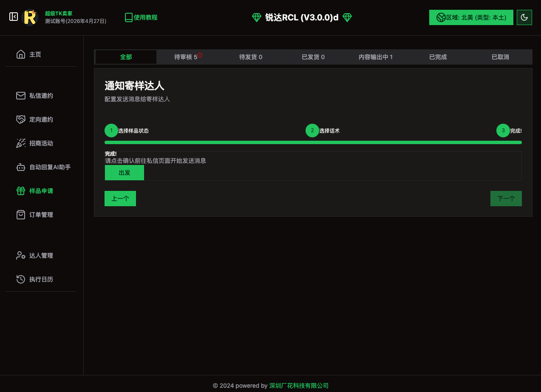Click the yellow R logo avatar

coord(30,17)
